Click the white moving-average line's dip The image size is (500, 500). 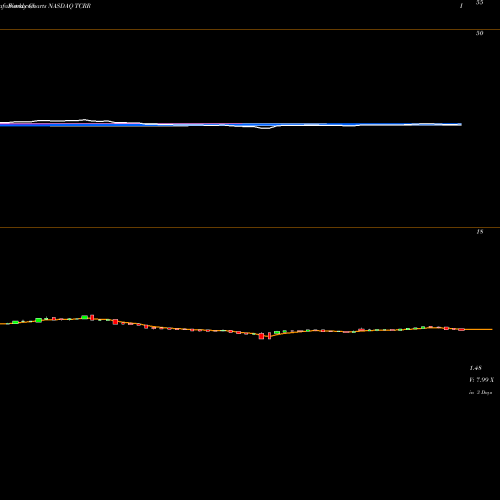266,128
